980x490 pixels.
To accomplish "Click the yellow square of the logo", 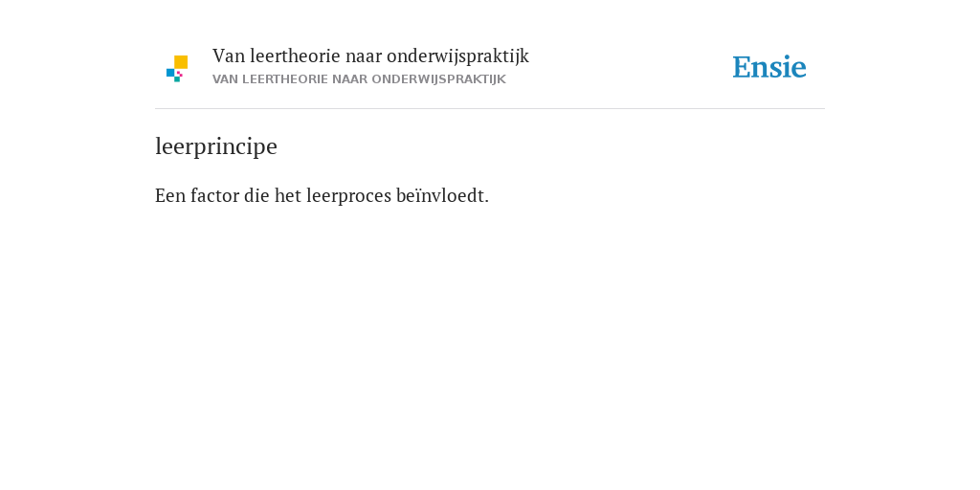I will [x=181, y=62].
